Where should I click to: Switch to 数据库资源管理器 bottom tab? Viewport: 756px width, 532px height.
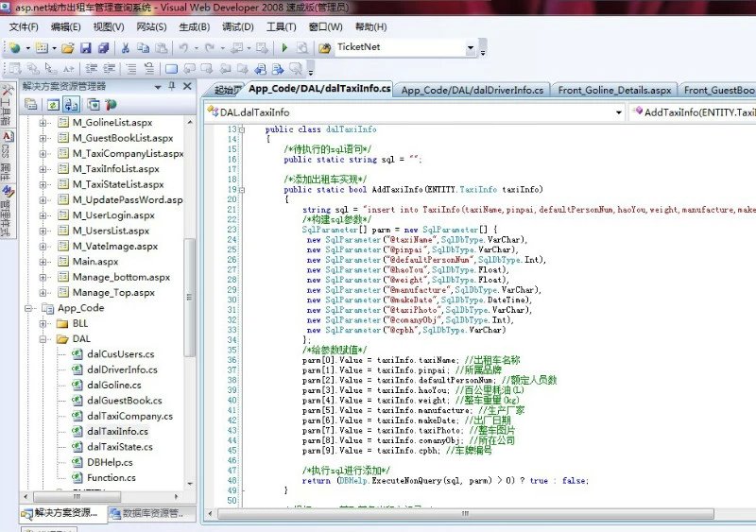[152, 514]
